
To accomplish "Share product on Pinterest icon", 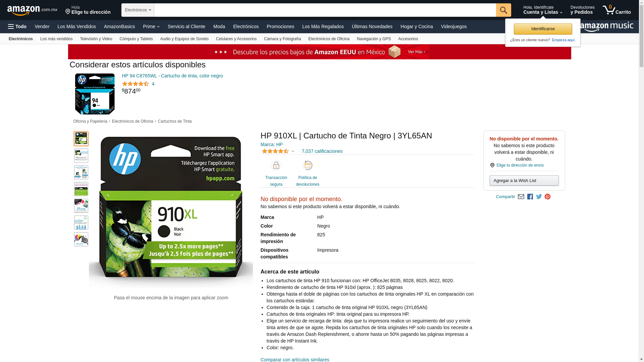I will click(547, 197).
